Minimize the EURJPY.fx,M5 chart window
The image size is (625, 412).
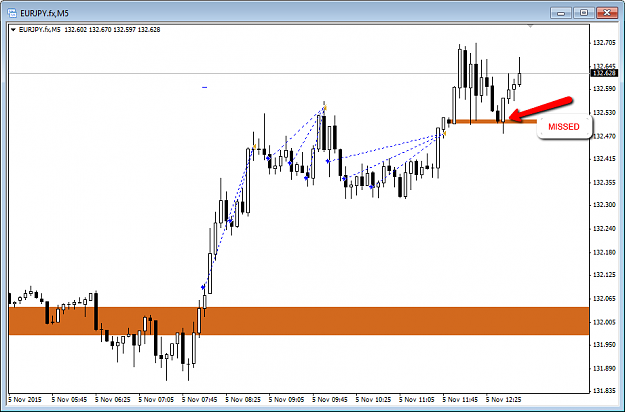tap(561, 13)
